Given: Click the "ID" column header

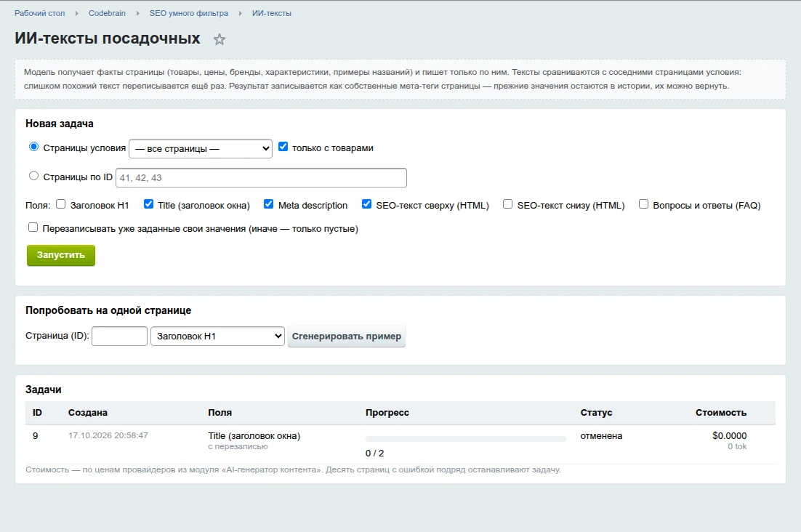Looking at the screenshot, I should coord(37,413).
